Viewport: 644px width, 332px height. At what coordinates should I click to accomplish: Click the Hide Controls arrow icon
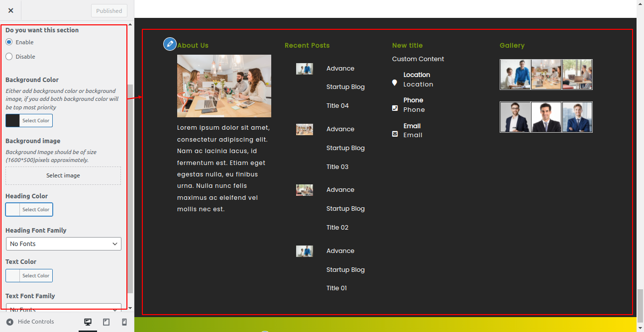click(10, 322)
